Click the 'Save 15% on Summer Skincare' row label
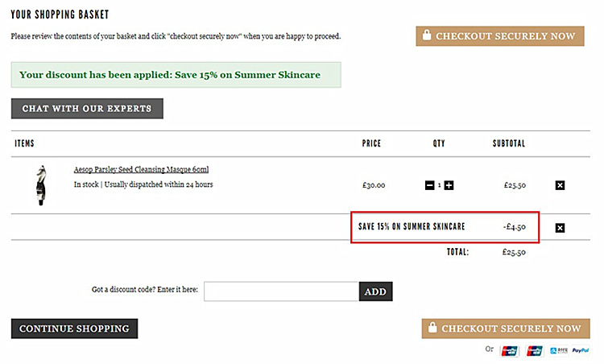The height and width of the screenshot is (364, 604). [x=412, y=226]
